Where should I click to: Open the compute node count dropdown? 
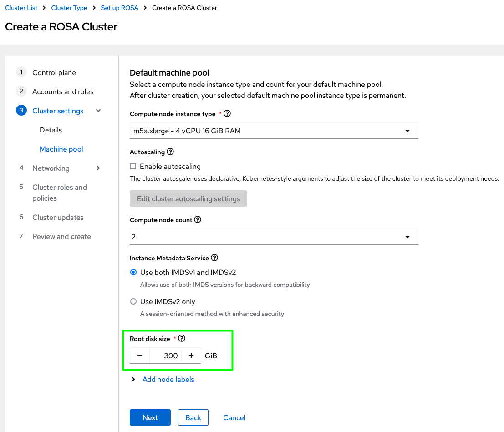(274, 237)
